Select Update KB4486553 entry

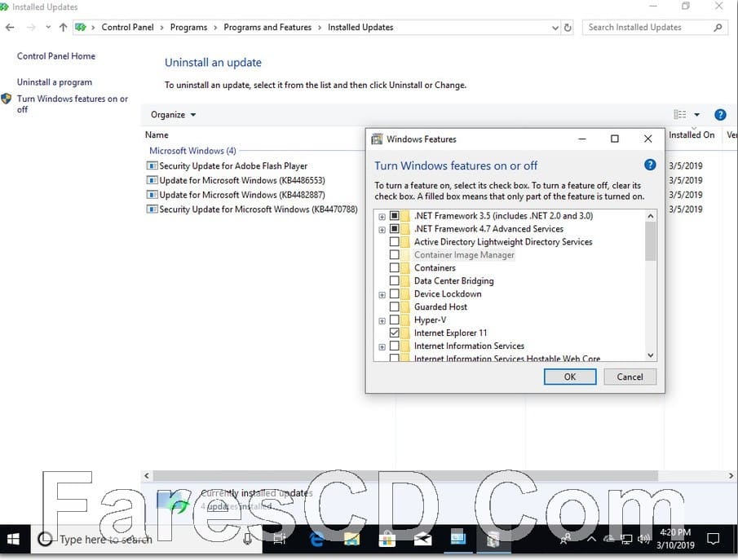[242, 180]
